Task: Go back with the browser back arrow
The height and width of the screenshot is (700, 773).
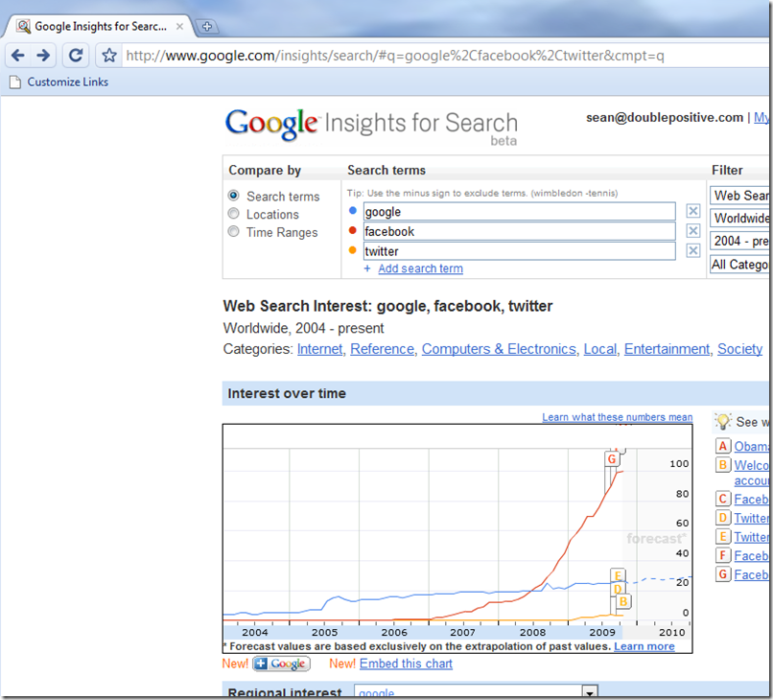Action: [18, 56]
